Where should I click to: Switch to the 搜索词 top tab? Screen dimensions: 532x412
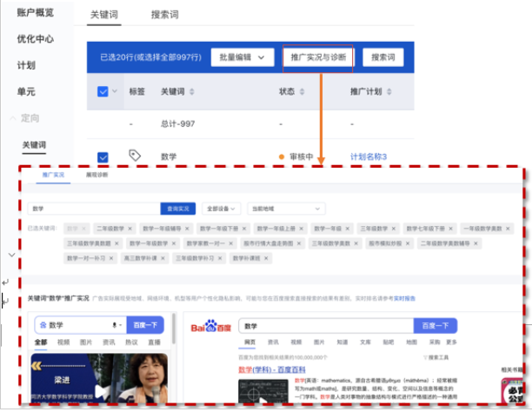(x=164, y=15)
